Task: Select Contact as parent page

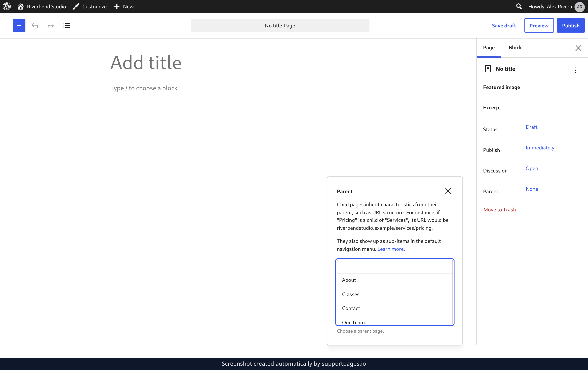Action: tap(395, 308)
